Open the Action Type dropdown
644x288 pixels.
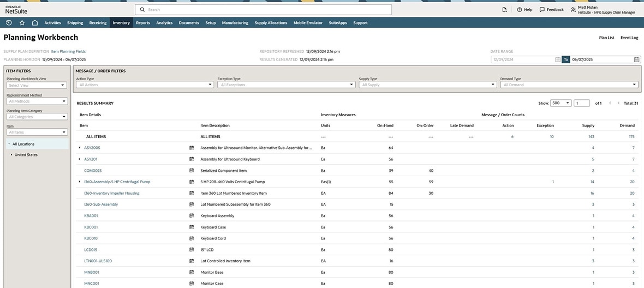pyautogui.click(x=145, y=85)
